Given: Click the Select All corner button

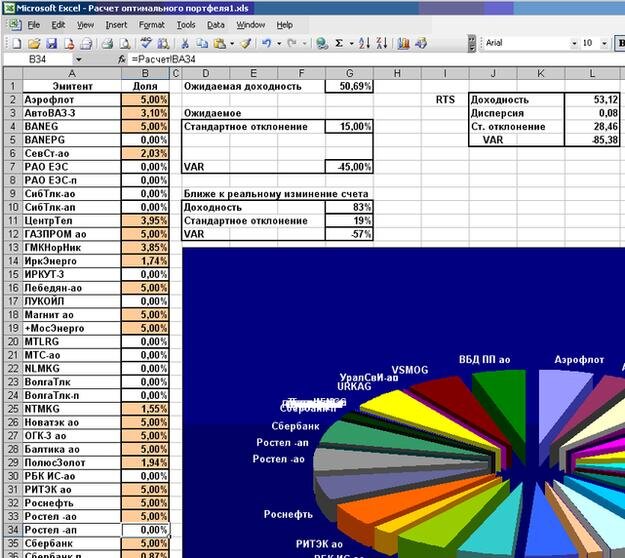Looking at the screenshot, I should pyautogui.click(x=13, y=73).
